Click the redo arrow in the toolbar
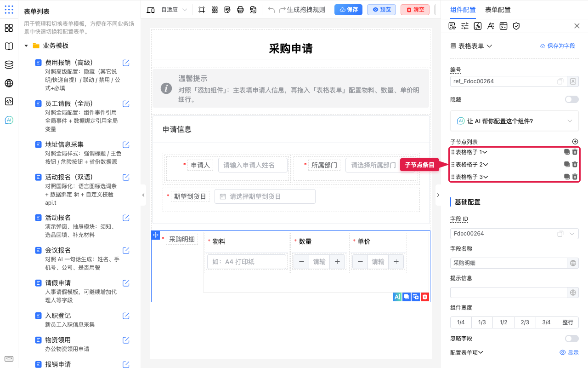Image resolution: width=588 pixels, height=368 pixels. coord(282,10)
